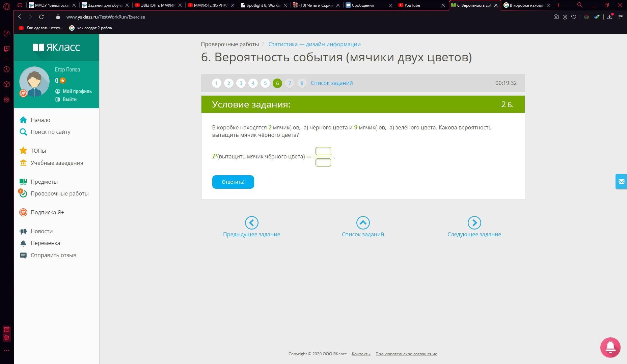Click the next task arrow circle
The image size is (627, 364).
474,223
